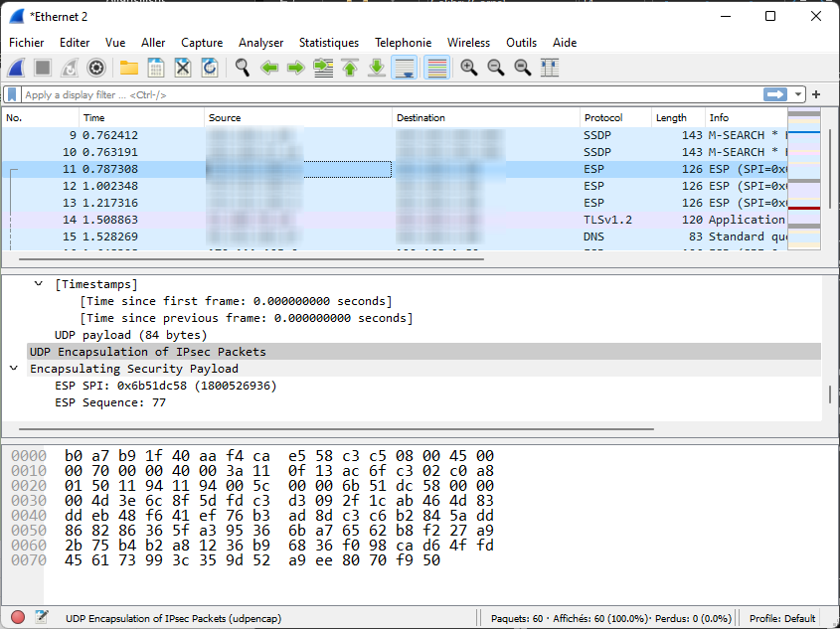Screen dimensions: 840x629
Task: Reload the capture file
Action: (x=210, y=68)
